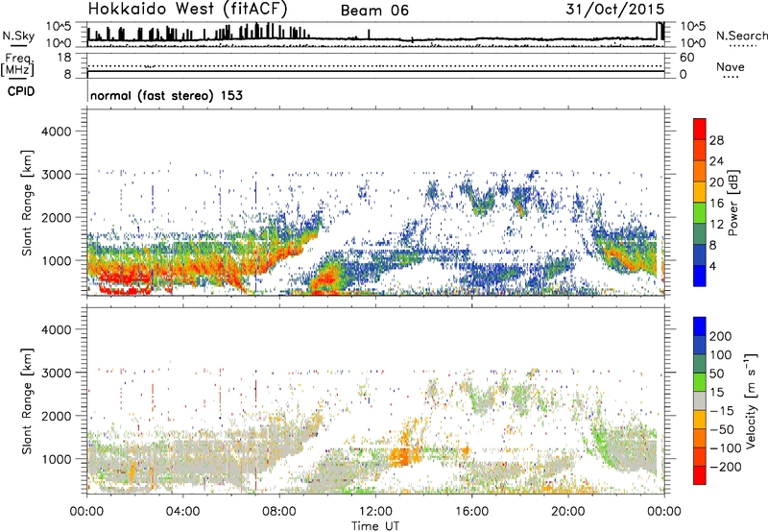Click the '2000' tick of the velocity panel

point(56,416)
